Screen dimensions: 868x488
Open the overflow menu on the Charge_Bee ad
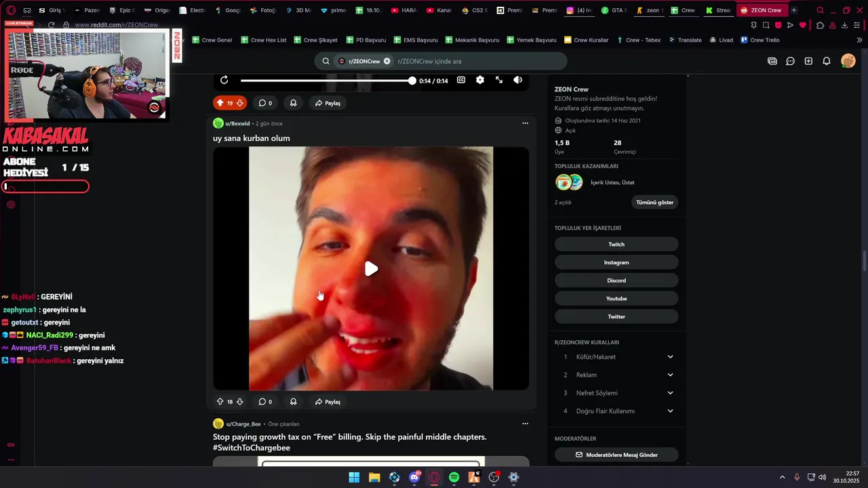(x=525, y=424)
